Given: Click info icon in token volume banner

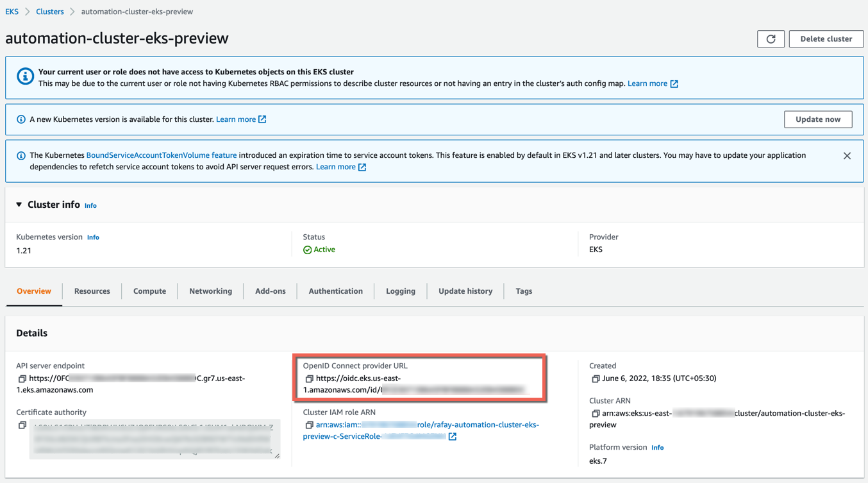Looking at the screenshot, I should click(x=21, y=156).
